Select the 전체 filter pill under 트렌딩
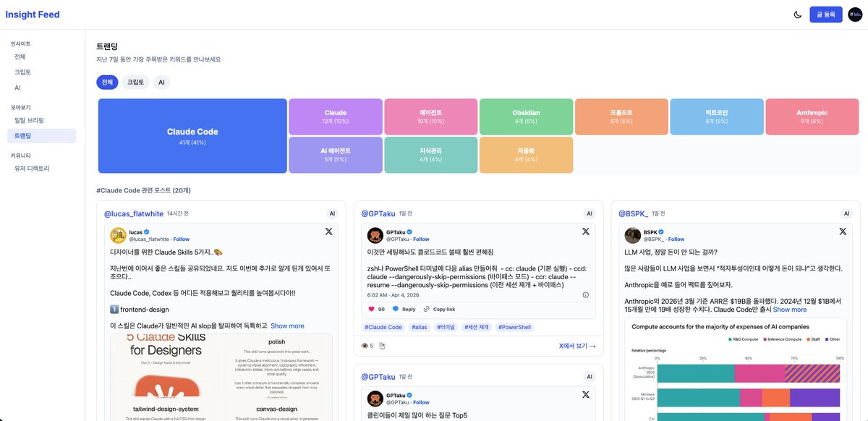This screenshot has width=868, height=421. tap(107, 82)
